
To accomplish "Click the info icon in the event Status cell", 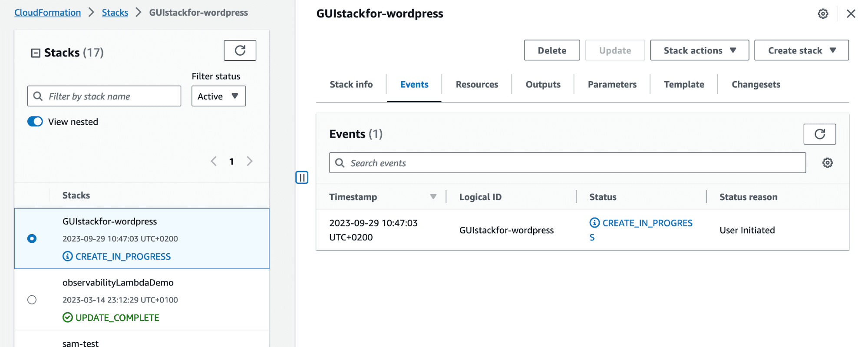I will pos(594,223).
